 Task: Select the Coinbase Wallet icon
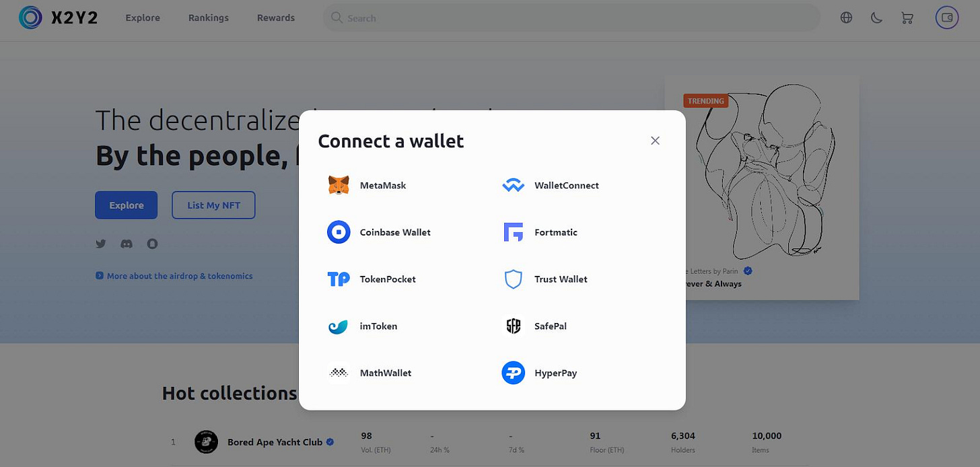(x=339, y=232)
